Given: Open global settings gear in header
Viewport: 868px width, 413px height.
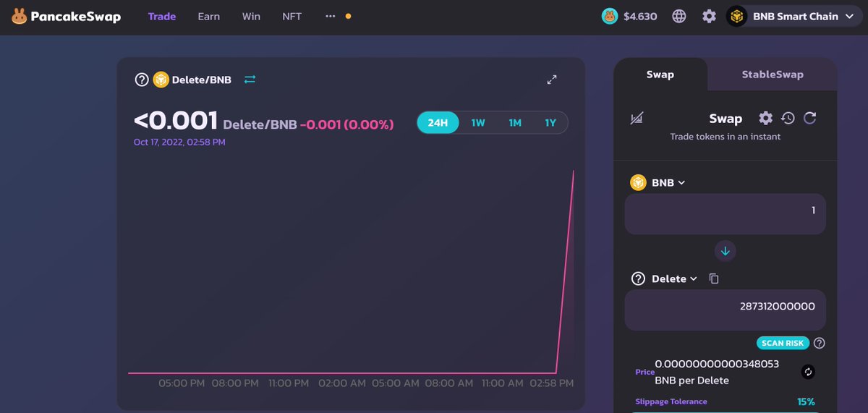Looking at the screenshot, I should [709, 16].
